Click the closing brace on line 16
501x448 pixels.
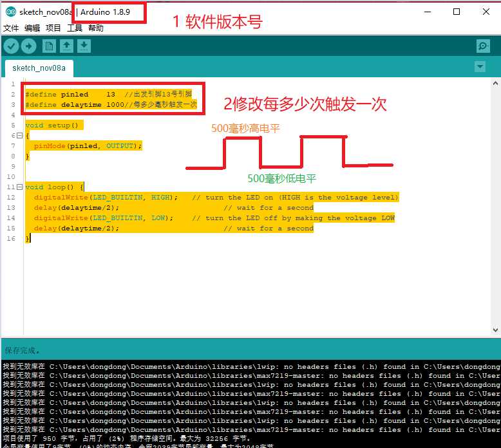(x=28, y=239)
